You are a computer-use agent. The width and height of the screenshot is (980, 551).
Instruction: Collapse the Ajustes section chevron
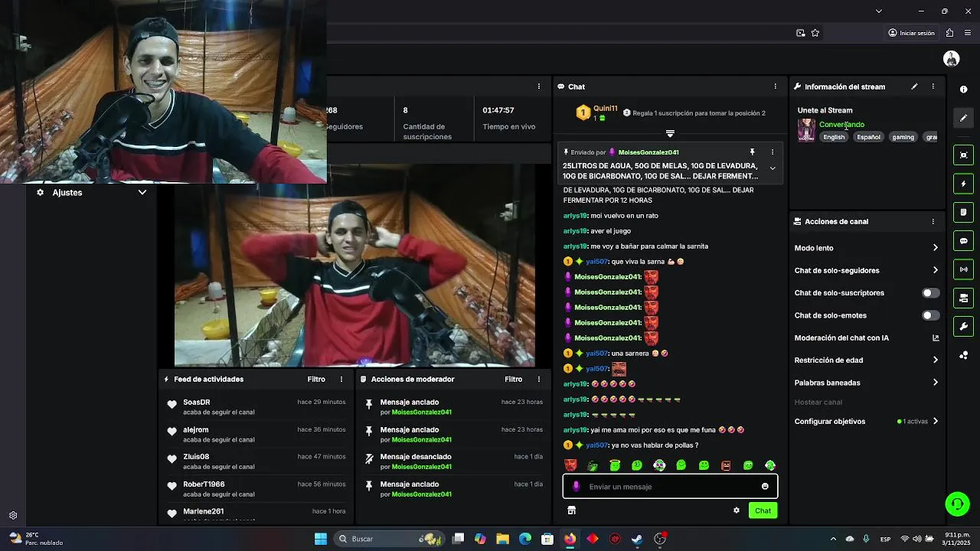click(142, 193)
